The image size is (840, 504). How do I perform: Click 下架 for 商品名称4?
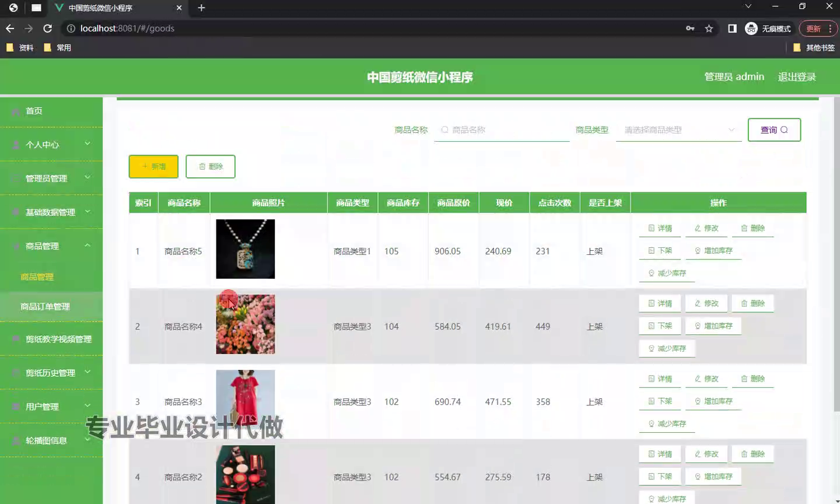pyautogui.click(x=660, y=325)
